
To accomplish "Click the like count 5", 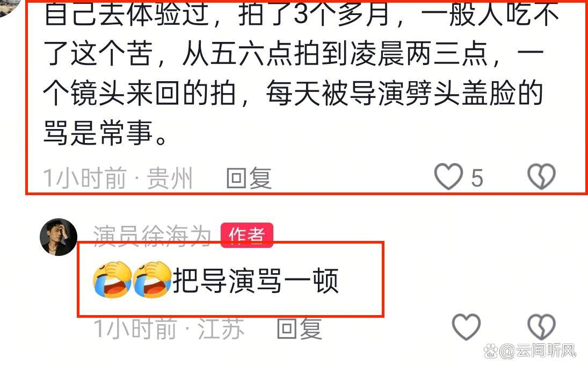I will (x=477, y=178).
